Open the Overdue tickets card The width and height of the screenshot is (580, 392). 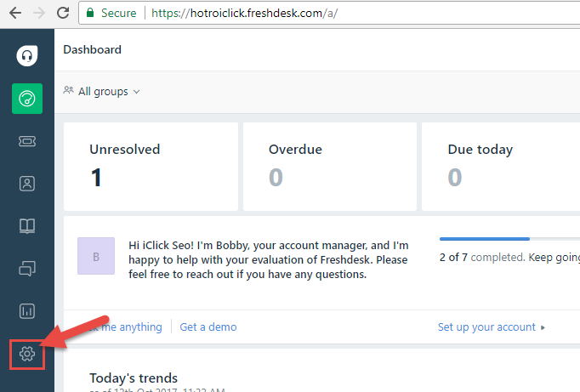click(330, 167)
